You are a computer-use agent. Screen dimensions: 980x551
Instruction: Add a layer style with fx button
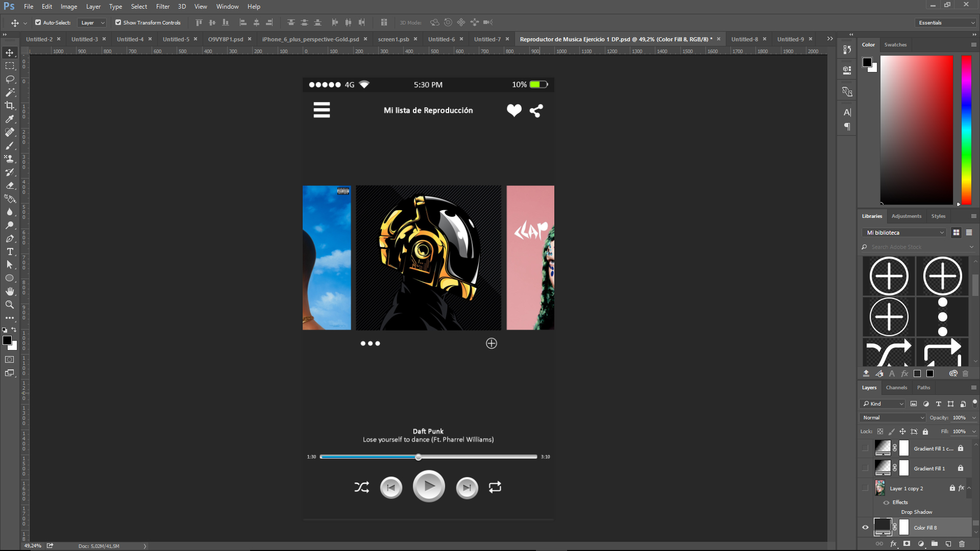point(893,544)
